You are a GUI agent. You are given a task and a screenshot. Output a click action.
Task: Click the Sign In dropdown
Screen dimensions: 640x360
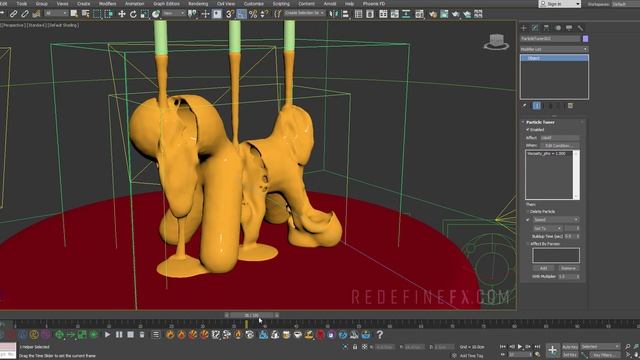click(560, 4)
